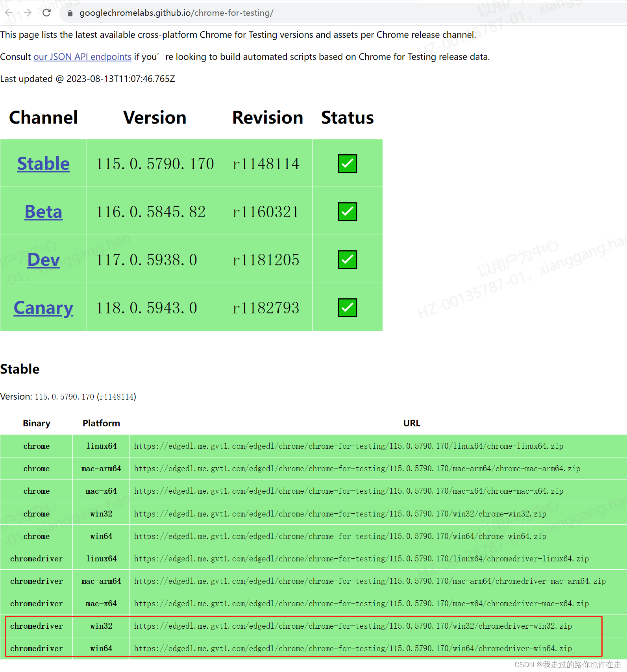Open the JSON API endpoints link
Image resolution: width=627 pixels, height=672 pixels.
[82, 57]
